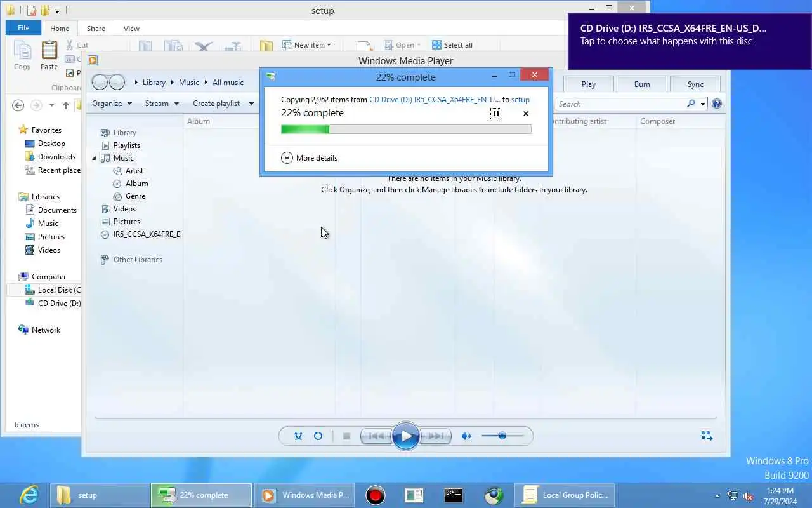Select Library in the breadcrumb

154,83
